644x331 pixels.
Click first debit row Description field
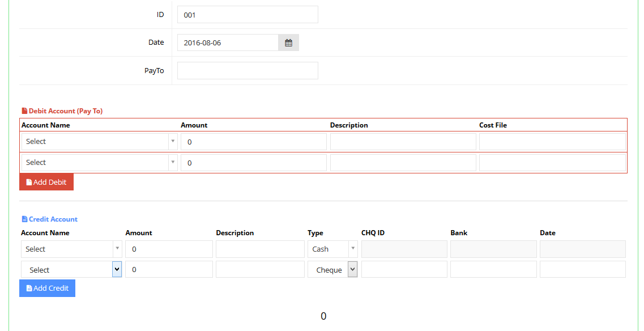pyautogui.click(x=403, y=142)
